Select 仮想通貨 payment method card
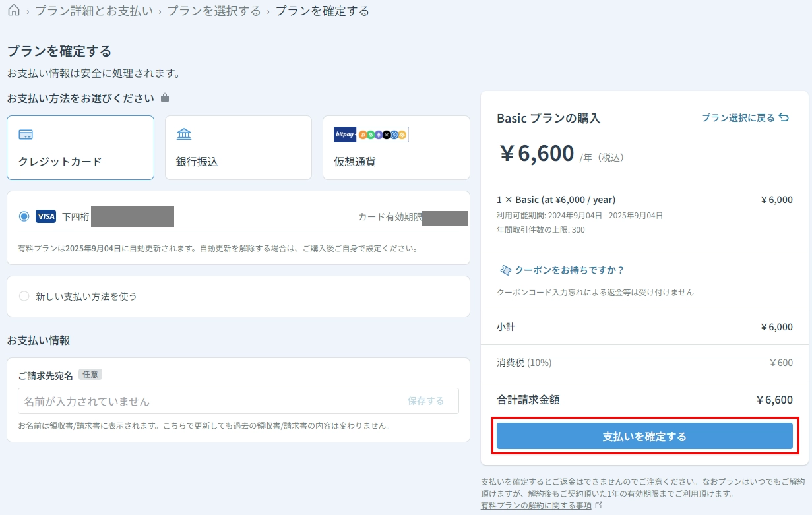Screen dimensions: 812x515 tap(396, 148)
